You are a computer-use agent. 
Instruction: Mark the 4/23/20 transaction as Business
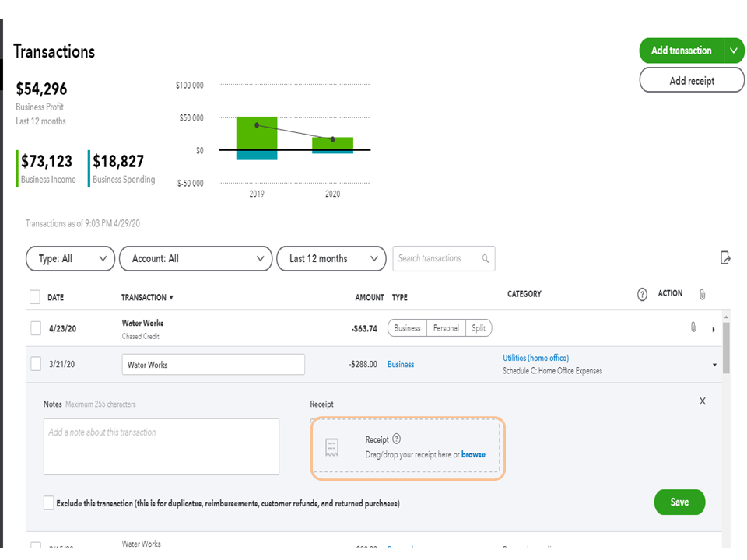(407, 328)
